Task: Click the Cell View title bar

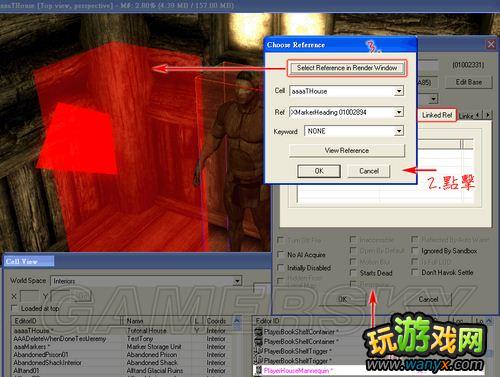Action: pyautogui.click(x=137, y=261)
